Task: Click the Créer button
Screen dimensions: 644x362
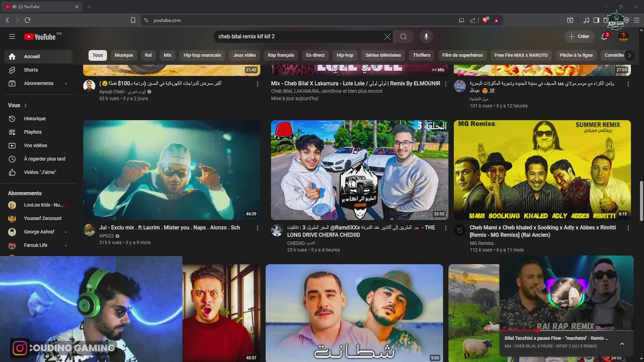Action: 579,37
